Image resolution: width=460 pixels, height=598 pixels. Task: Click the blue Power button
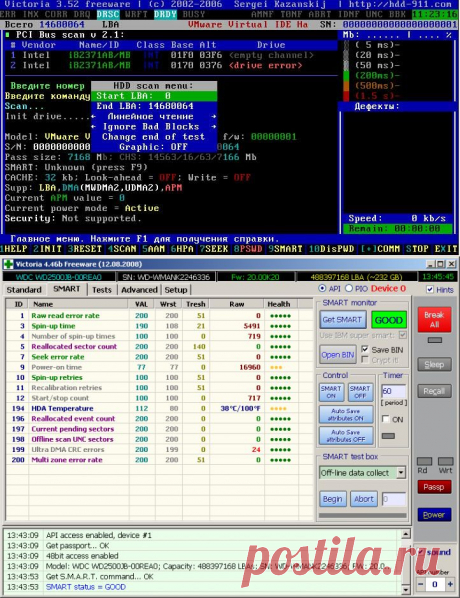434,515
